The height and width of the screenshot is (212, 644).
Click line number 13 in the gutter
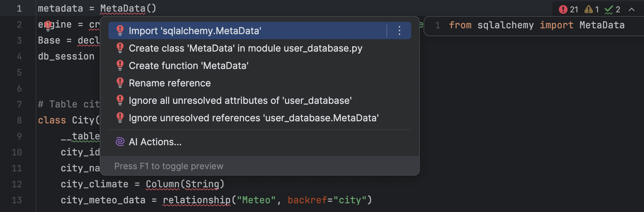(17, 200)
